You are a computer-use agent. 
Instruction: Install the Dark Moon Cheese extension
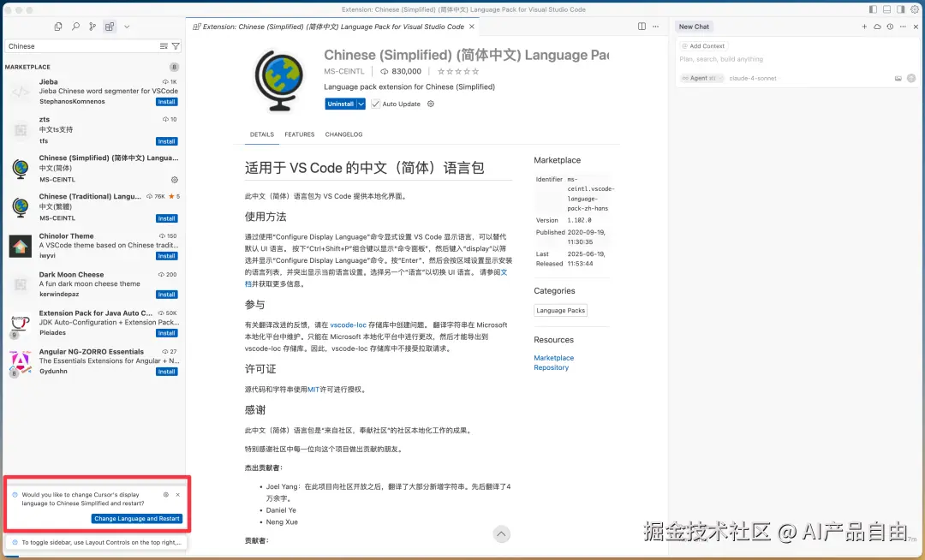[166, 295]
